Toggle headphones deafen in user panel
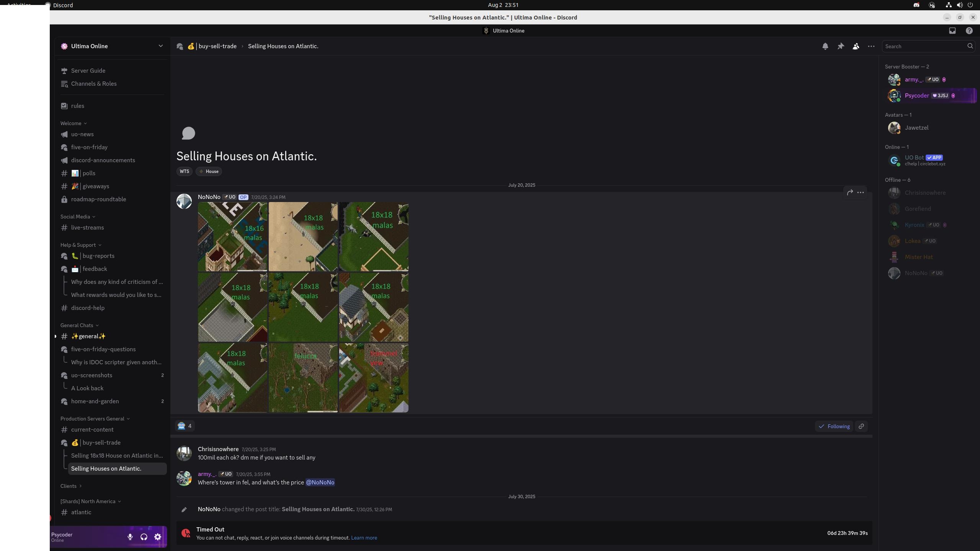 pos(144,537)
